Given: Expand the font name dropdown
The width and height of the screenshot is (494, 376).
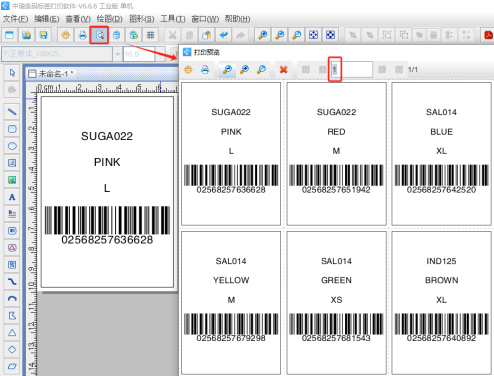Looking at the screenshot, I should (x=117, y=54).
